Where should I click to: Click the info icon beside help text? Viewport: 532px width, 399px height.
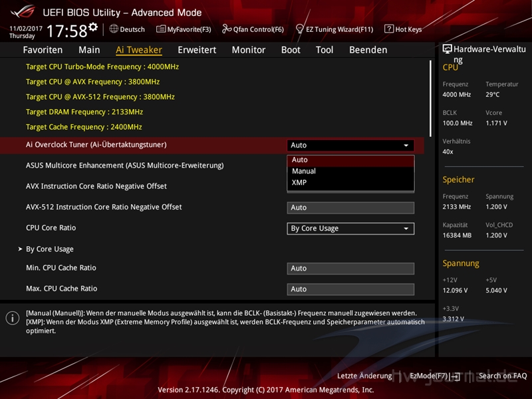click(13, 319)
